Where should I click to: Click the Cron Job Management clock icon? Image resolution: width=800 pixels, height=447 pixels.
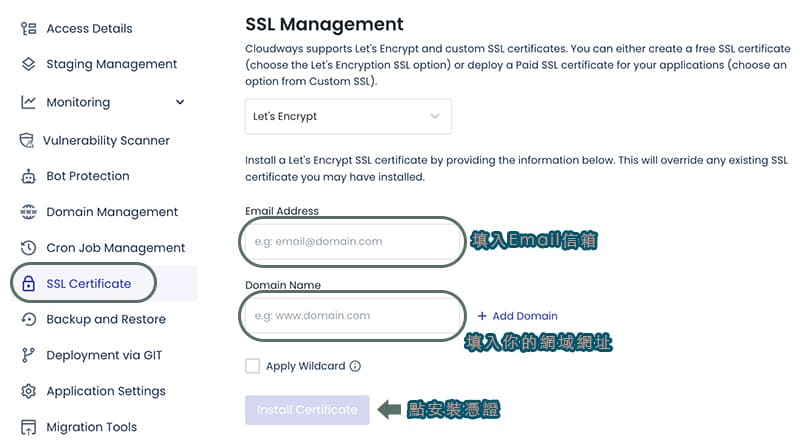pos(29,248)
